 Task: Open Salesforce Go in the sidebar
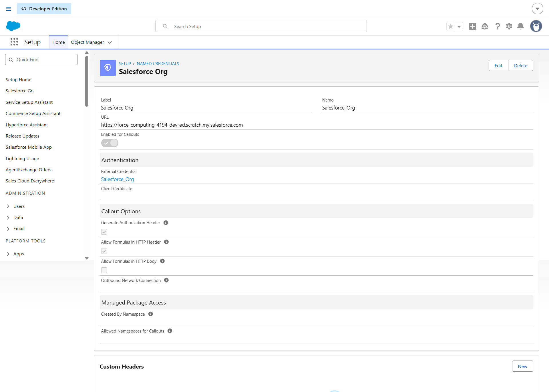point(20,91)
